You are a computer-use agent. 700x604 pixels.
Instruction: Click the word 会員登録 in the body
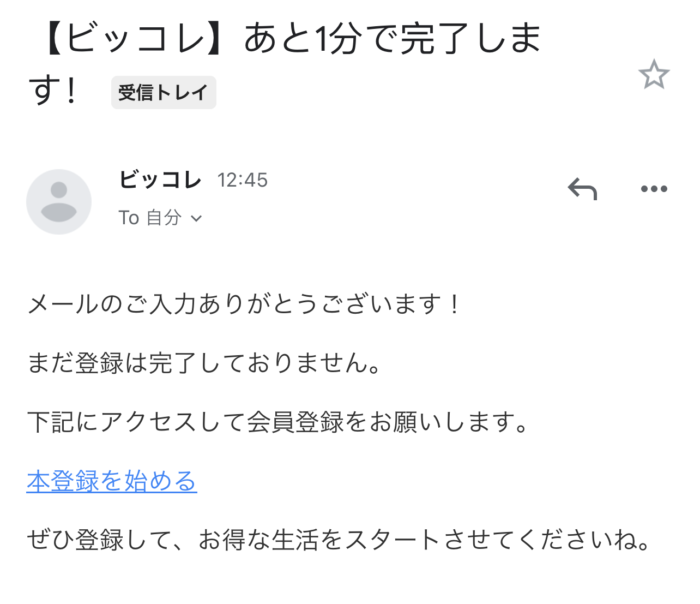tap(295, 422)
